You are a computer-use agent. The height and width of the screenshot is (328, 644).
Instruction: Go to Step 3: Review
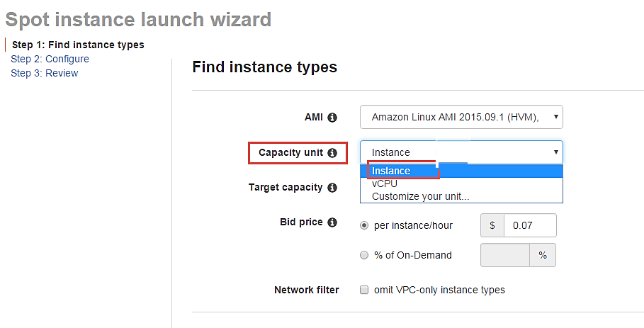point(44,73)
